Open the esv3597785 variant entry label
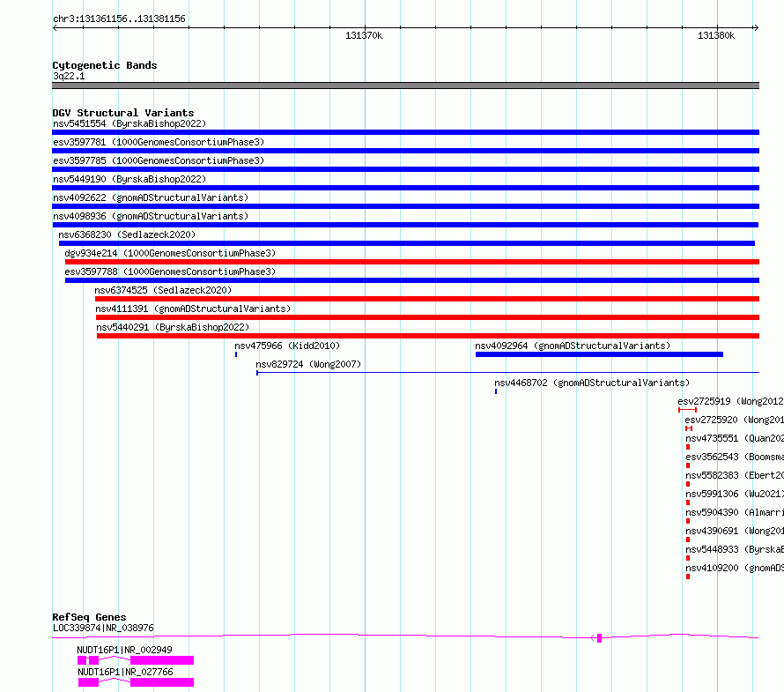Viewport: 784px width, 692px height. point(159,160)
